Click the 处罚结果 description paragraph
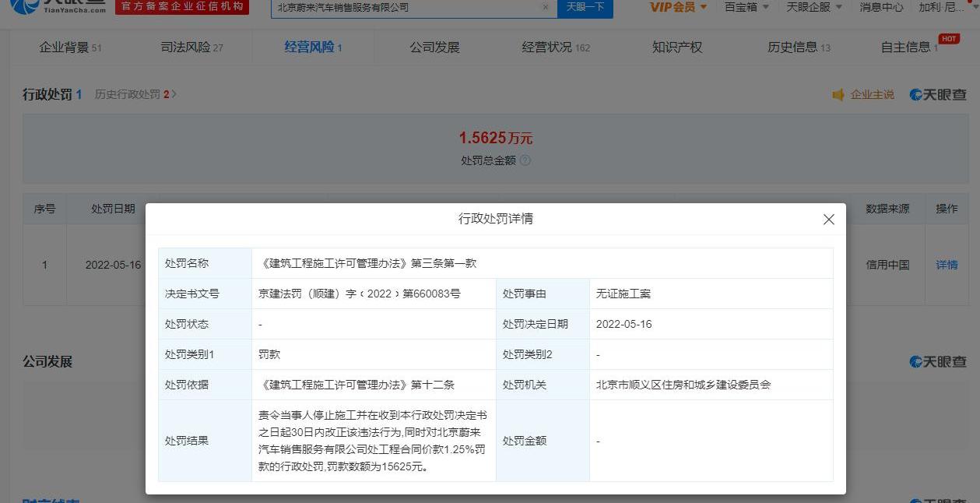This screenshot has height=503, width=980. point(374,441)
